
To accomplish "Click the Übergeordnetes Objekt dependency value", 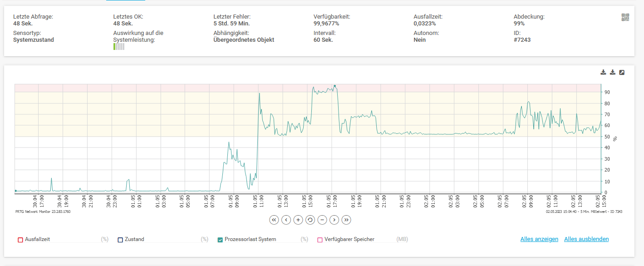I will [x=244, y=40].
